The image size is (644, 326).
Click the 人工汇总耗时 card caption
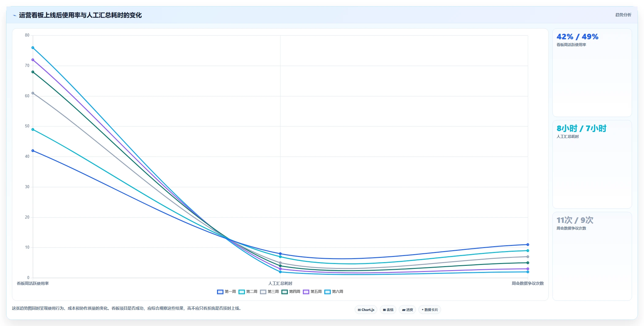(x=568, y=137)
